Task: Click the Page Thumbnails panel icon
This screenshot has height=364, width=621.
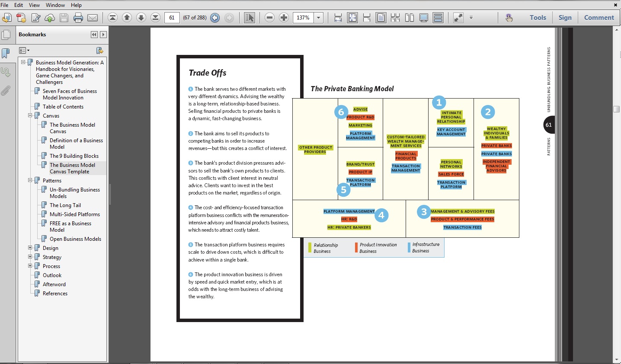Action: (x=6, y=35)
